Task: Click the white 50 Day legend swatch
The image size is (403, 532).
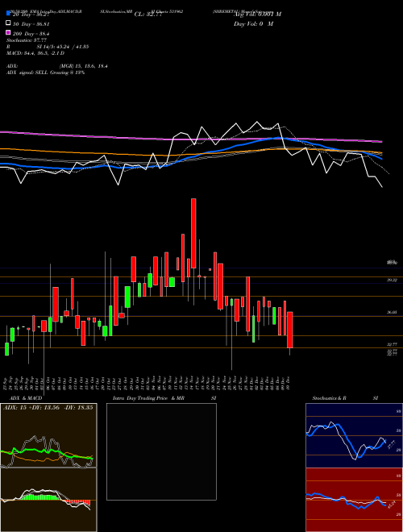Action: coord(9,23)
